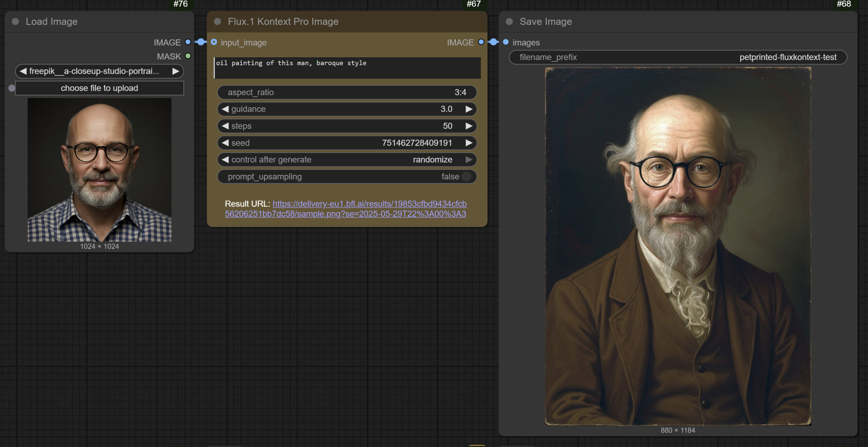Click the Flux node IMAGE output socket
This screenshot has width=868, height=447.
click(x=481, y=42)
